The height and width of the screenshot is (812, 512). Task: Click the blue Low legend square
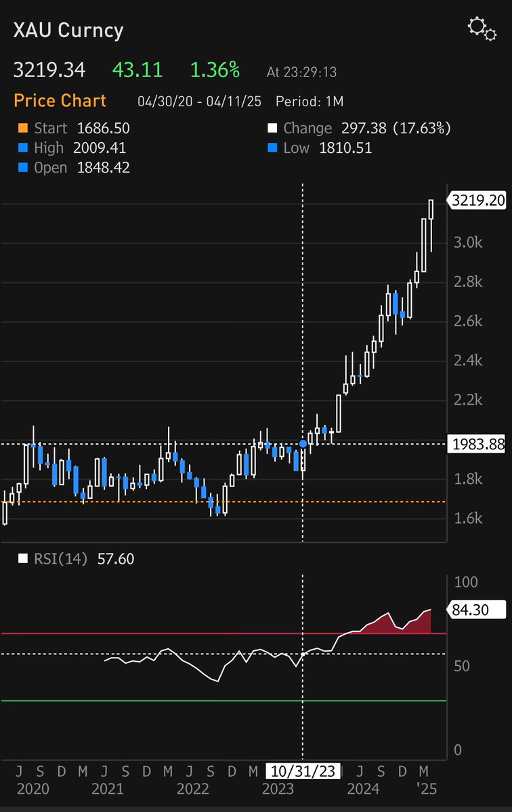[x=273, y=148]
